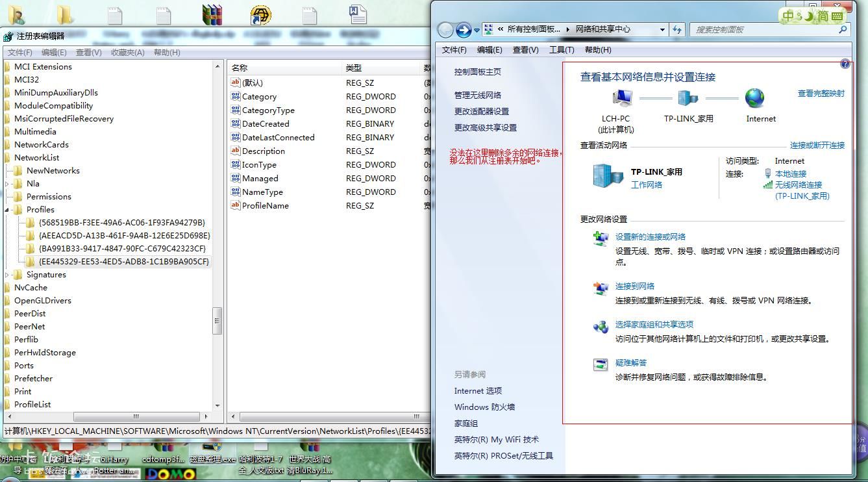Open the Tools menu in Network Sharing Center
This screenshot has height=482, width=868.
[562, 50]
